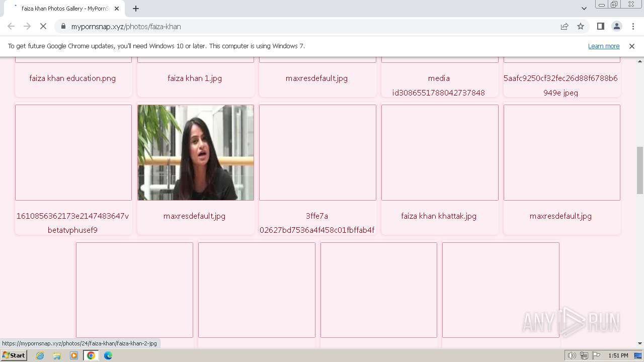Open faiza khan 1.jpg link
The image size is (644, 362).
pyautogui.click(x=195, y=78)
